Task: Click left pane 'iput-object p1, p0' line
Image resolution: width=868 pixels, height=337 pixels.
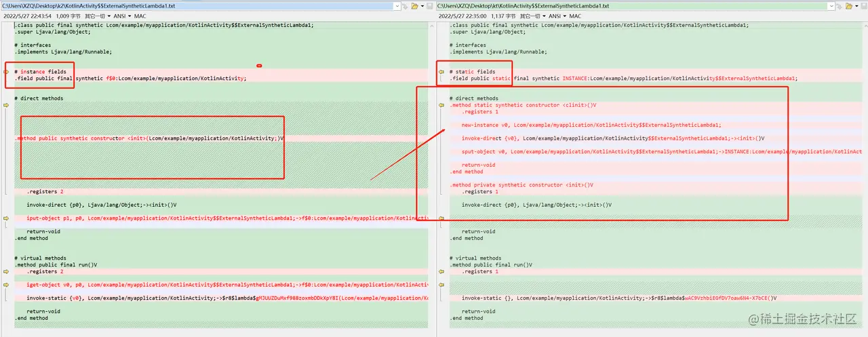Action: coord(227,218)
